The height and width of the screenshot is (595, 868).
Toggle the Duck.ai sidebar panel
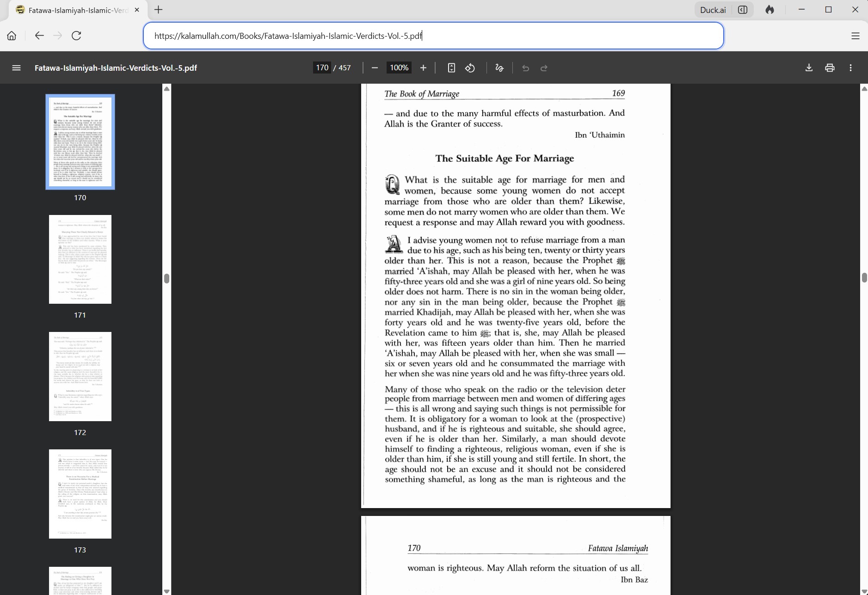743,10
